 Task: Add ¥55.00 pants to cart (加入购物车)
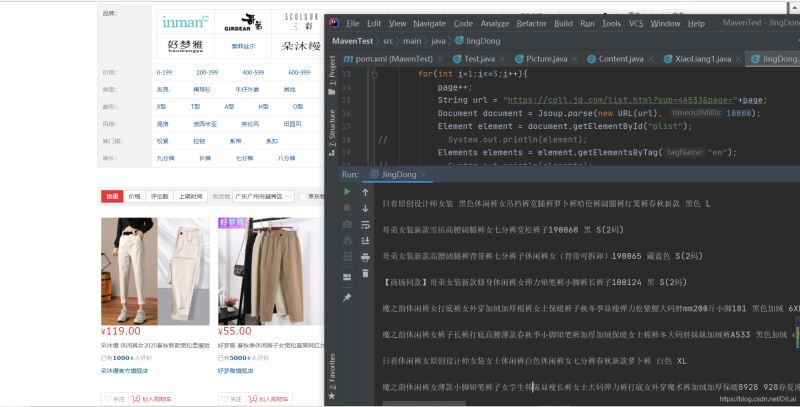(269, 399)
